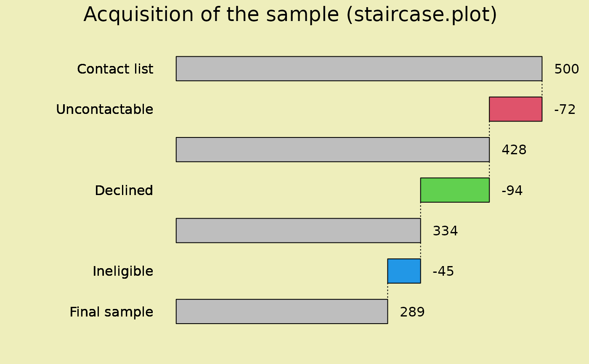Click the Uncontactable label

coord(105,110)
